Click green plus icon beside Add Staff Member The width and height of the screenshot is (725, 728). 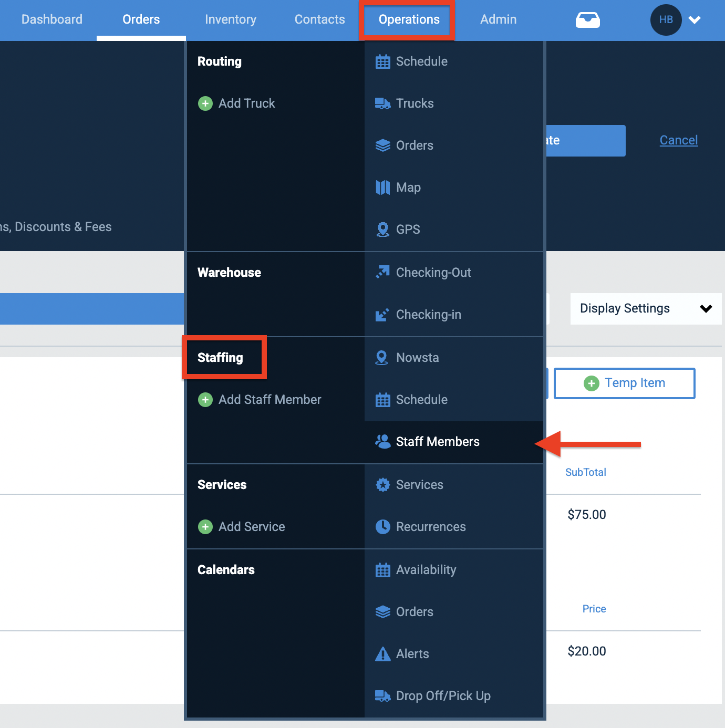click(x=205, y=400)
